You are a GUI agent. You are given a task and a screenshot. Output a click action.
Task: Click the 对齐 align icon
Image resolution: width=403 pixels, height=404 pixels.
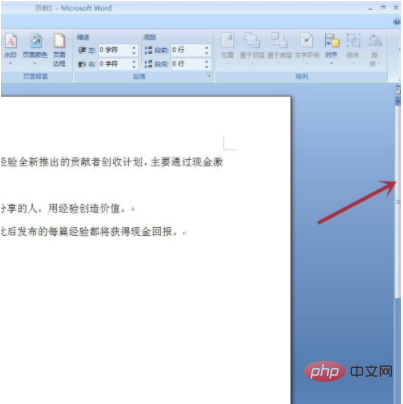pyautogui.click(x=332, y=41)
